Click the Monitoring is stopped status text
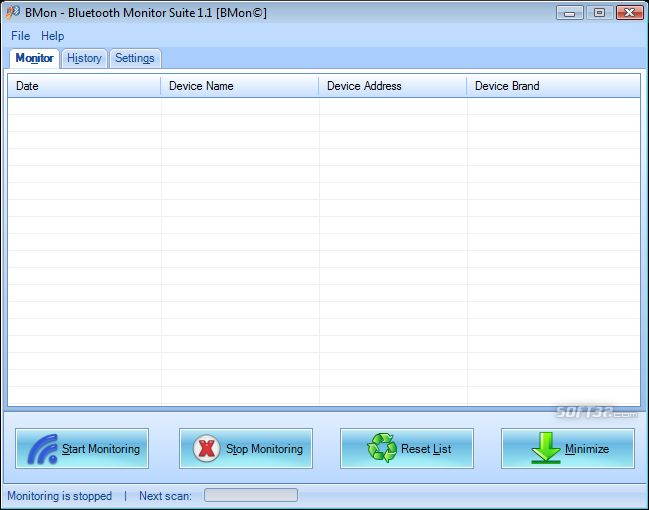This screenshot has width=649, height=510. point(60,496)
